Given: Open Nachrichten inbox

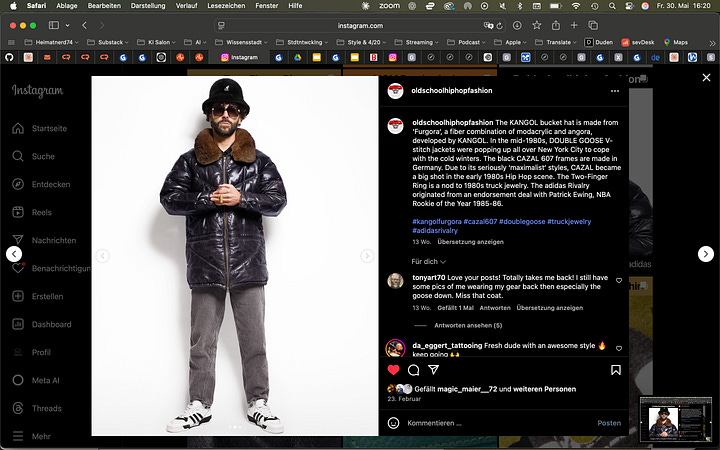Looking at the screenshot, I should click(x=44, y=241).
